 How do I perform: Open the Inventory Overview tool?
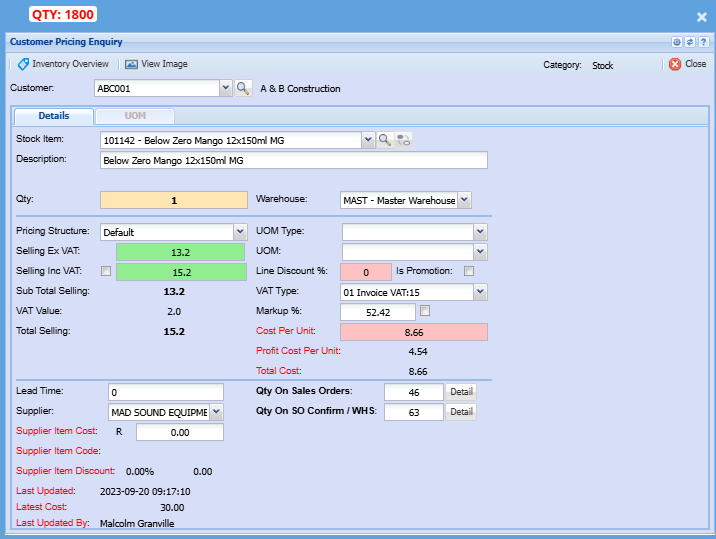63,64
